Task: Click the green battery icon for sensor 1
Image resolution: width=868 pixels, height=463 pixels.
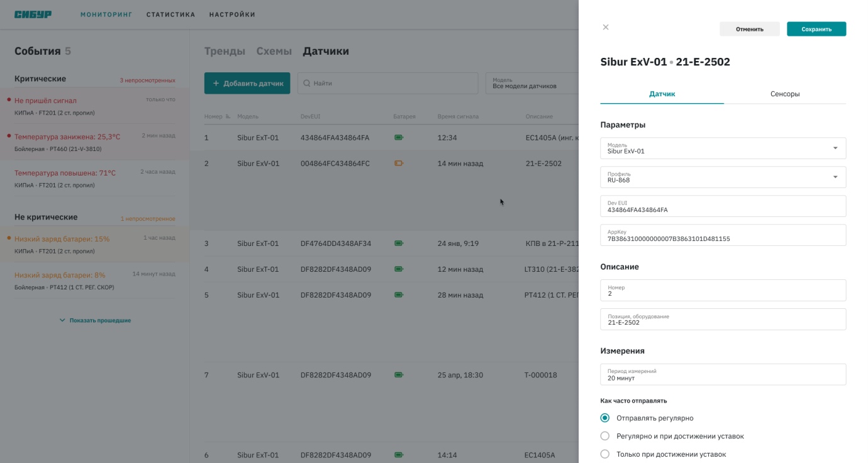Action: [x=399, y=138]
